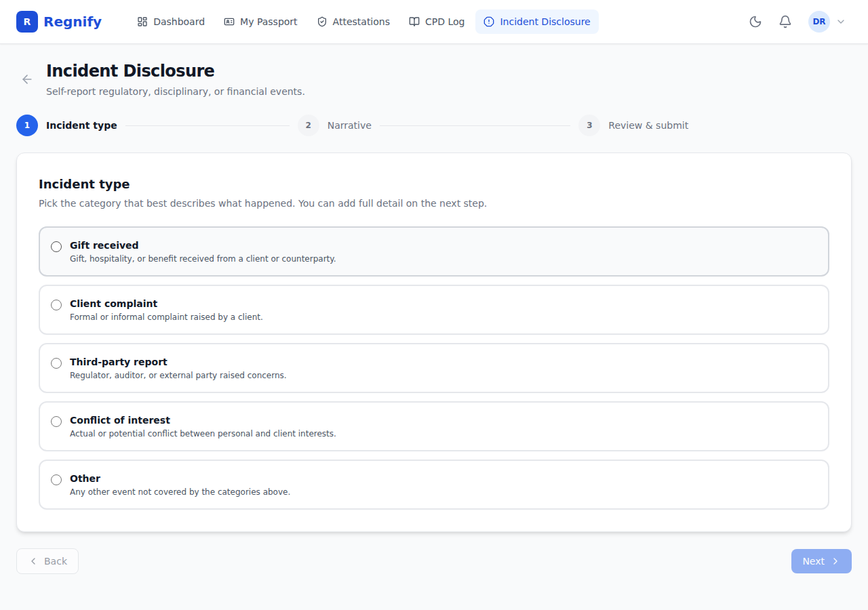Navigate to CPD Log
Viewport: 868px width, 610px height.
[437, 22]
